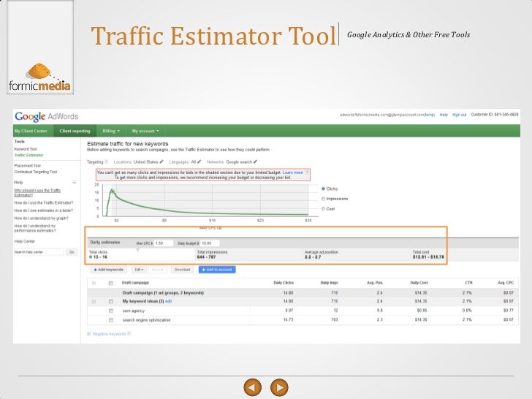Open the Negative keywords help icon
This screenshot has height=399, width=532.
pyautogui.click(x=129, y=334)
